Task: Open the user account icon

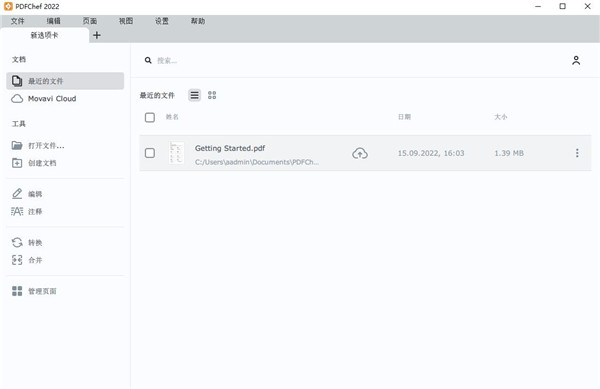Action: pyautogui.click(x=576, y=60)
